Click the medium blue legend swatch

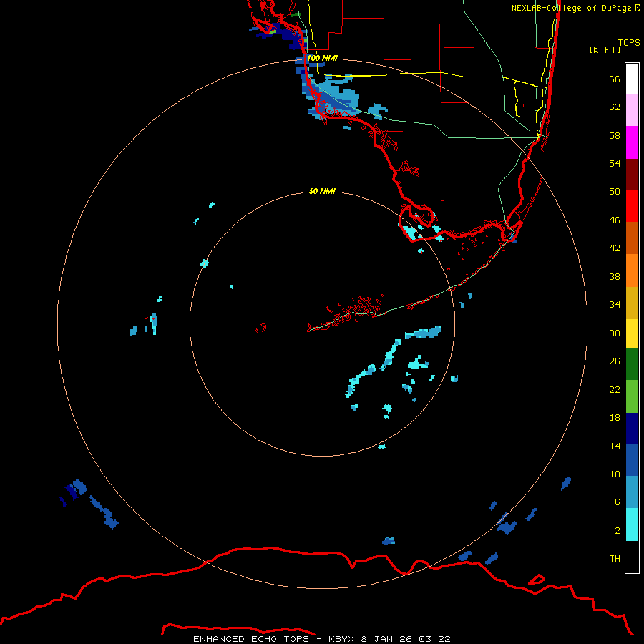pyautogui.click(x=632, y=460)
